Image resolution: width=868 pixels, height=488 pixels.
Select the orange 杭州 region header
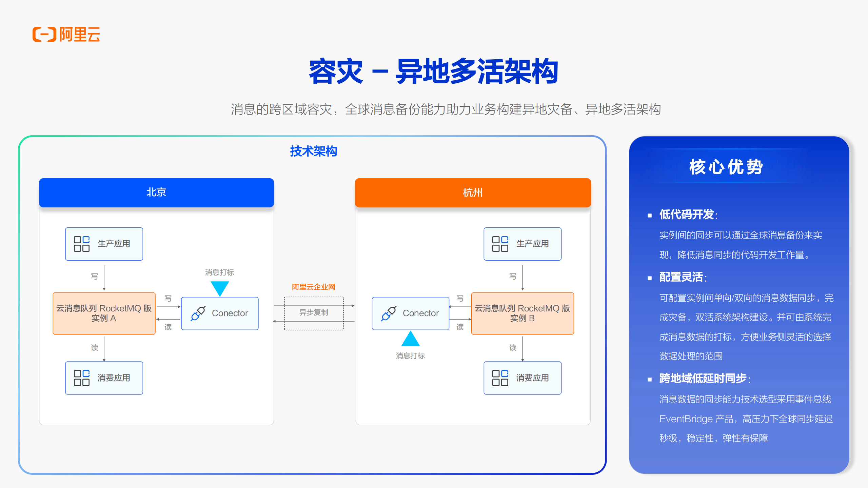coord(473,192)
